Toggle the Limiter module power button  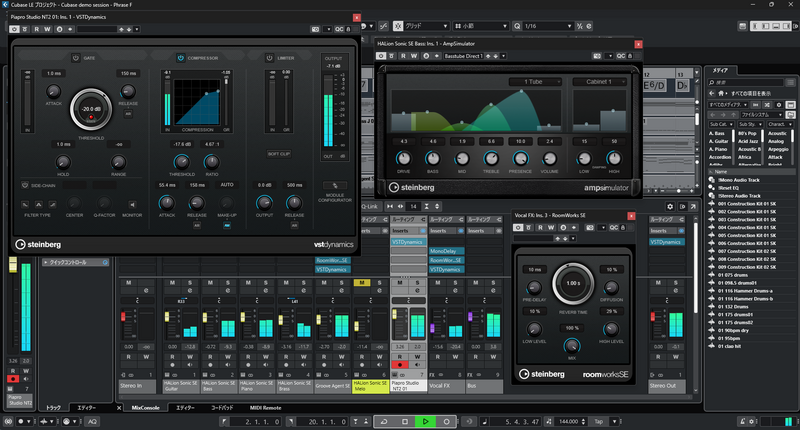269,58
